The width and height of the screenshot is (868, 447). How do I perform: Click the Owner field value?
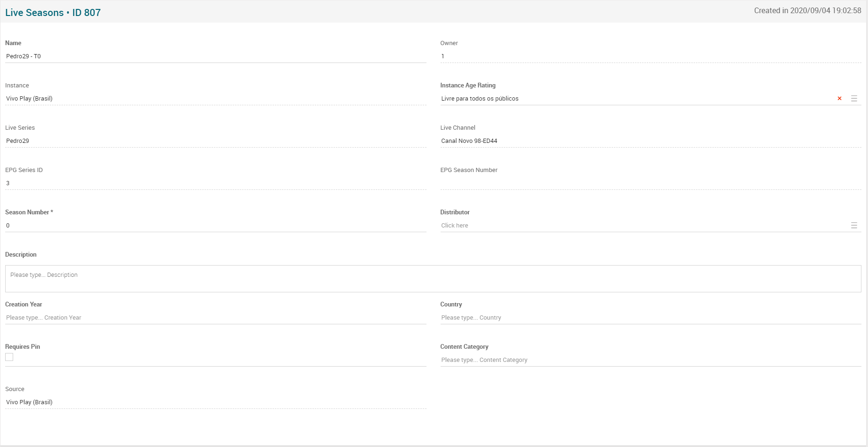click(650, 56)
